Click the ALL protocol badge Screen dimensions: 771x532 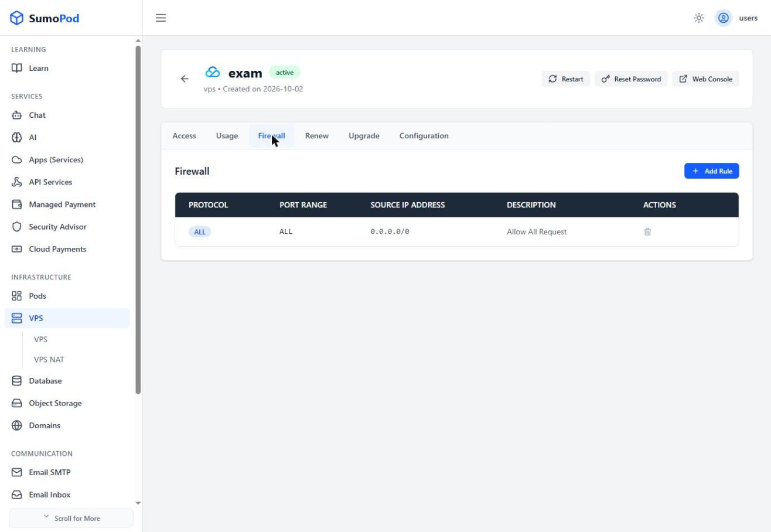[200, 231]
